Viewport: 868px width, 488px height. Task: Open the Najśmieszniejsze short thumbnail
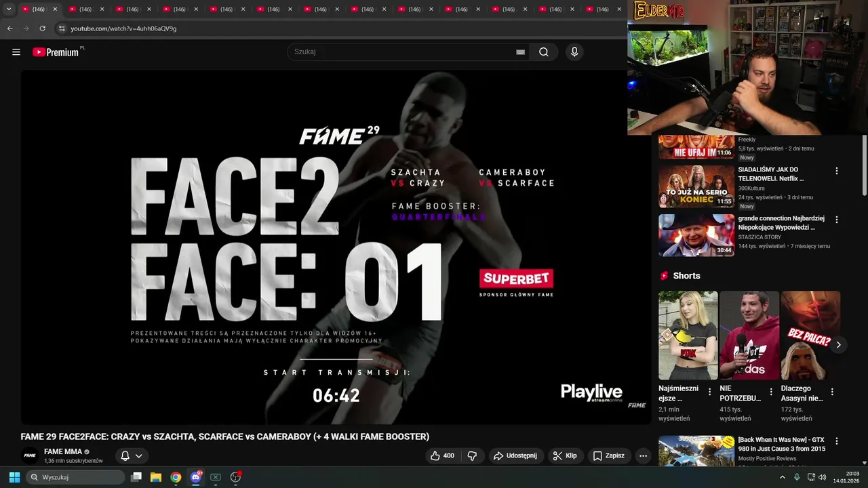pyautogui.click(x=688, y=335)
